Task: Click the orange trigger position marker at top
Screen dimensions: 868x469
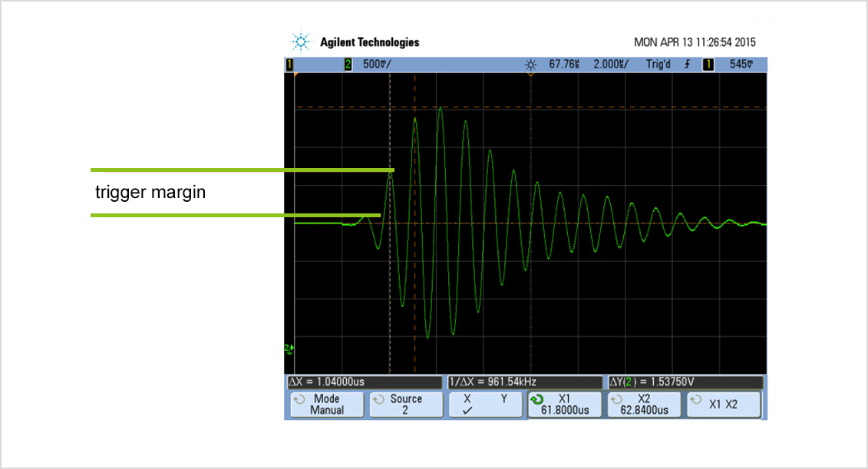Action: pyautogui.click(x=530, y=76)
